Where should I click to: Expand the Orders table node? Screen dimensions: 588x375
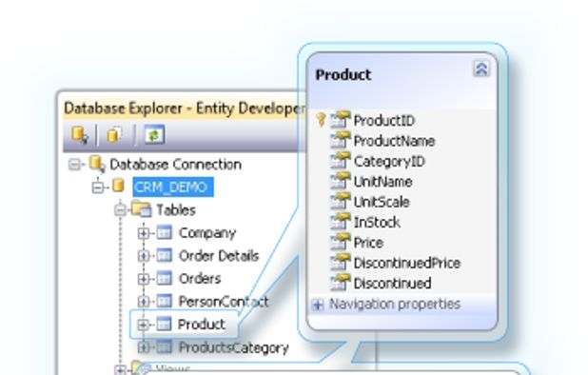(144, 279)
